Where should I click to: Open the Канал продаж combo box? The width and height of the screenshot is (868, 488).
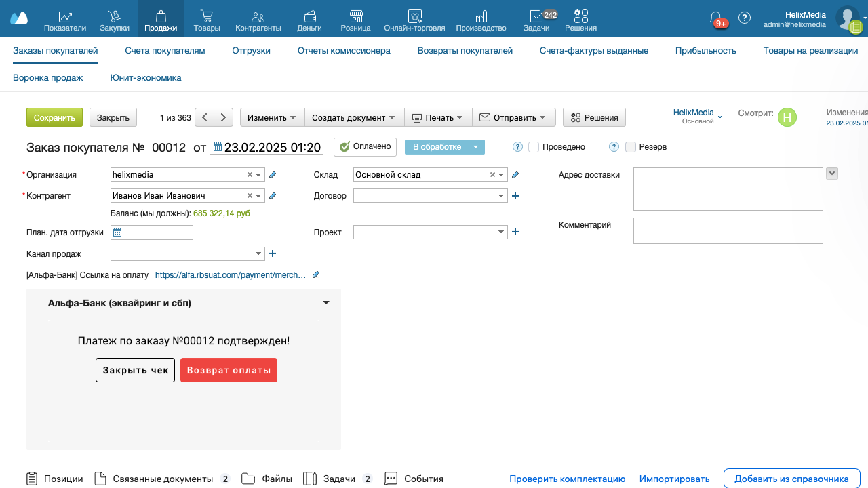187,253
